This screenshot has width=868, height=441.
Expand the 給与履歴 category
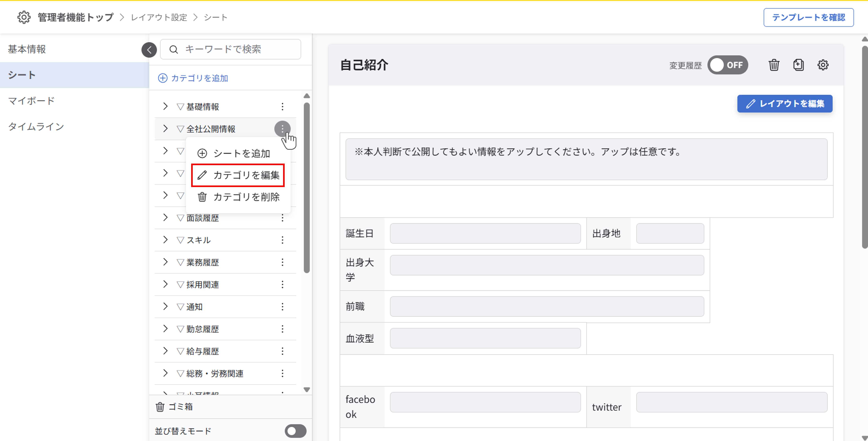click(x=165, y=351)
